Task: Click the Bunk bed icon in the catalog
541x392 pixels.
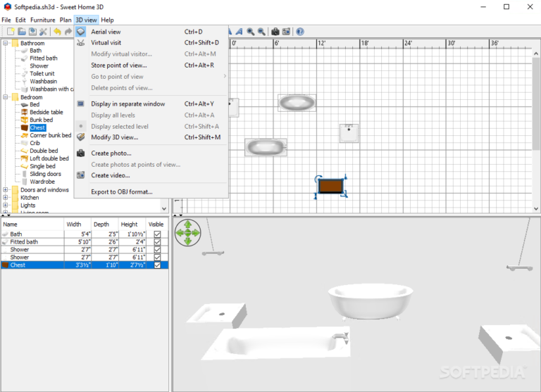Action: [x=25, y=120]
